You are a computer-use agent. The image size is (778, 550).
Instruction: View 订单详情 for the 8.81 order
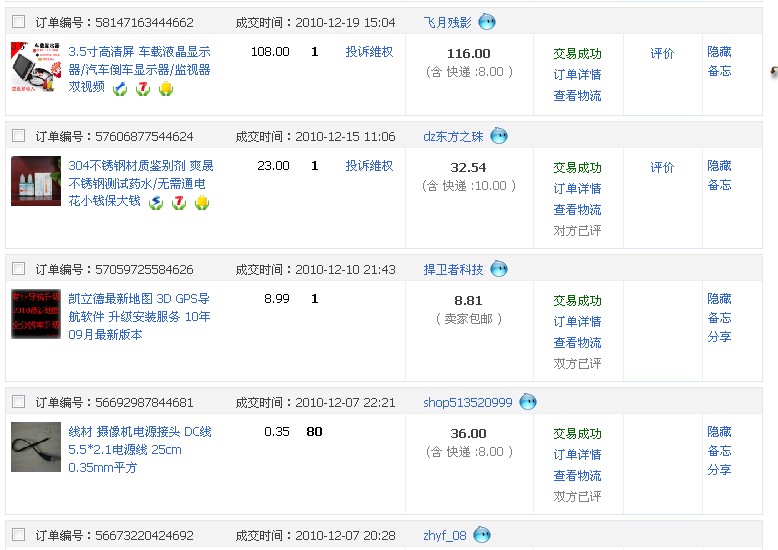click(x=577, y=322)
